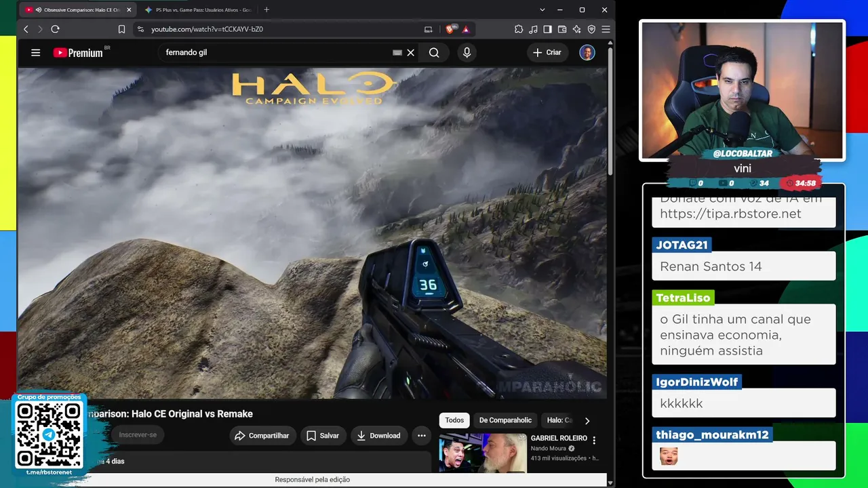The width and height of the screenshot is (868, 488).
Task: Open the picture-in-picture icon in address bar
Action: pyautogui.click(x=429, y=29)
